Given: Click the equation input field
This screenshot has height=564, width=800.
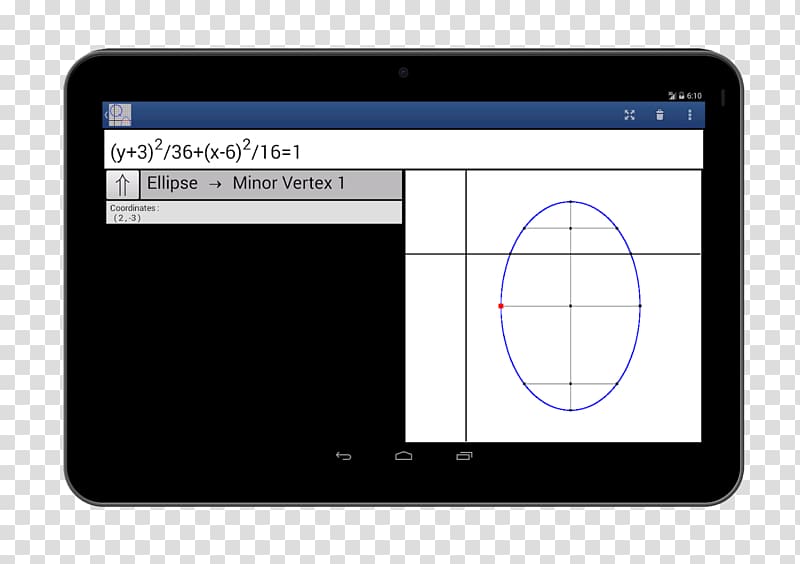Looking at the screenshot, I should tap(403, 150).
